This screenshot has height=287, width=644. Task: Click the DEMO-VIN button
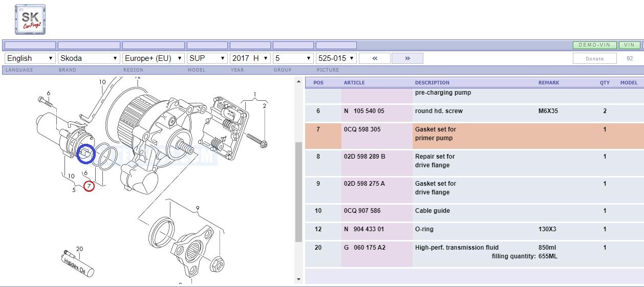point(594,45)
